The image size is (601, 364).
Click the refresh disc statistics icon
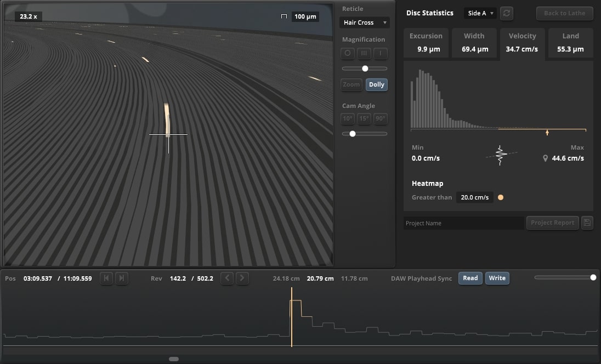click(507, 13)
